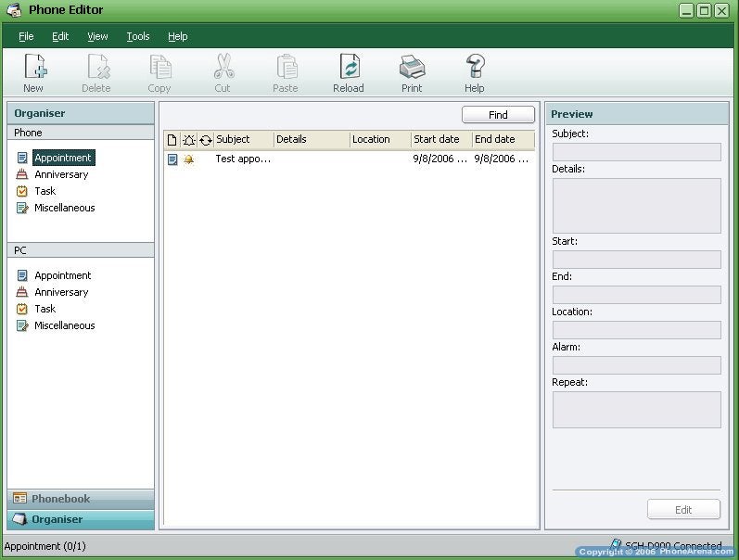
Task: Open the Help menu
Action: click(x=178, y=36)
